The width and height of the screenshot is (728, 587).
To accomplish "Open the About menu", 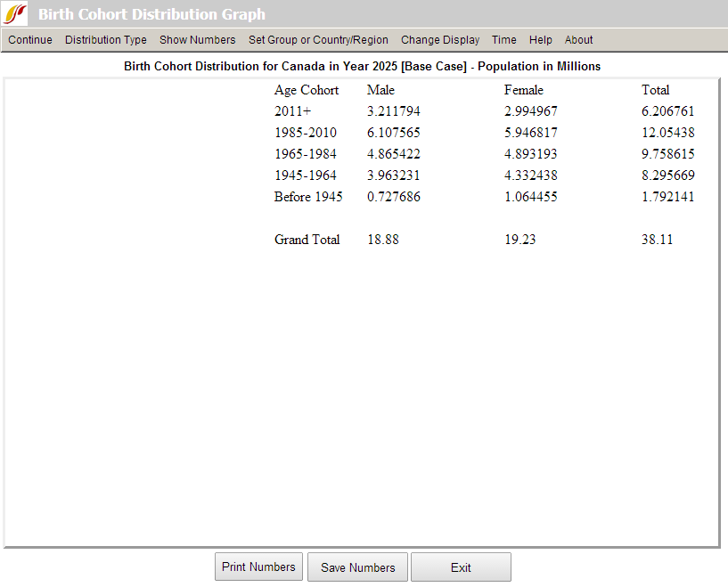I will pos(577,39).
